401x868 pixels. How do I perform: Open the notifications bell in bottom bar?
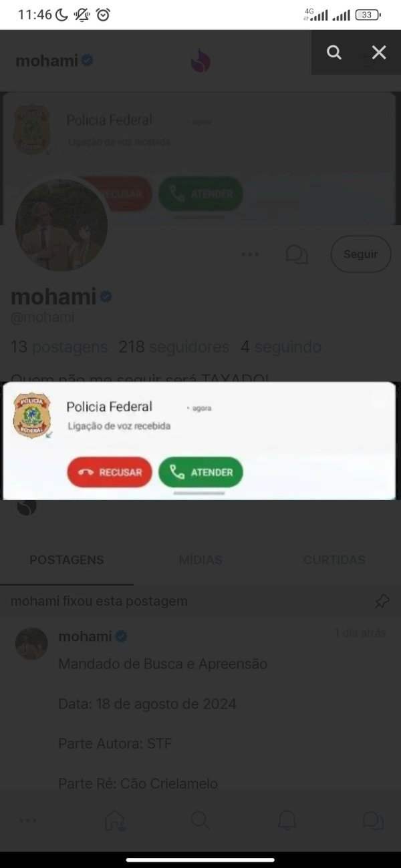pos(287,821)
